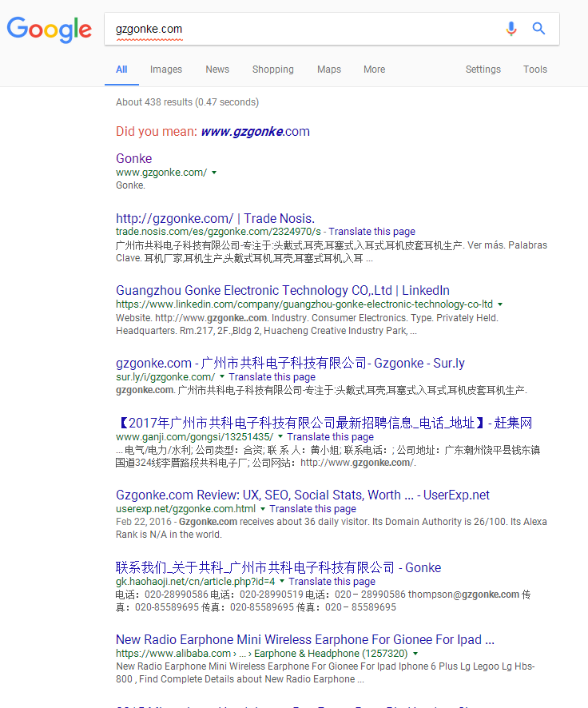Translate the ganji.com result page
Screen dimensions: 588x708
(x=330, y=437)
